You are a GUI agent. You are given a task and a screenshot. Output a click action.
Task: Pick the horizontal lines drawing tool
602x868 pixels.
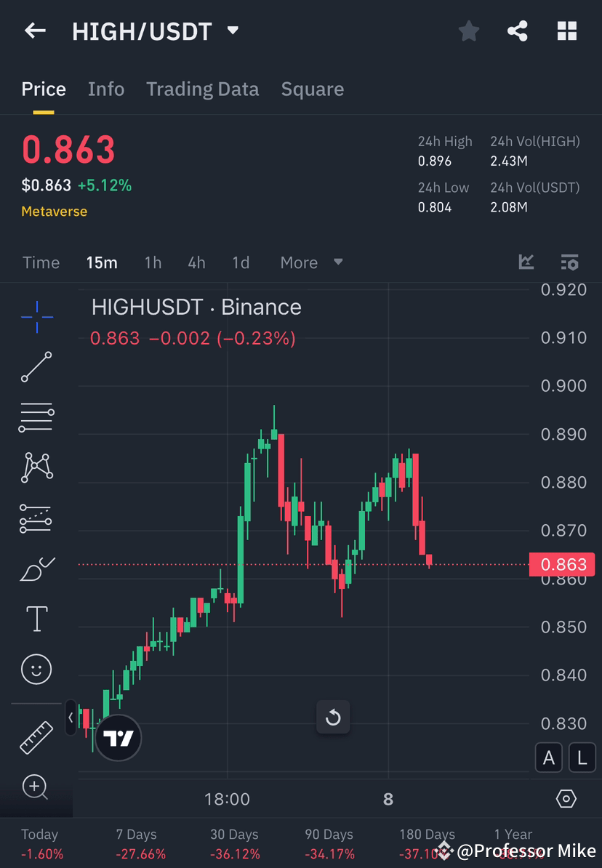tap(36, 417)
